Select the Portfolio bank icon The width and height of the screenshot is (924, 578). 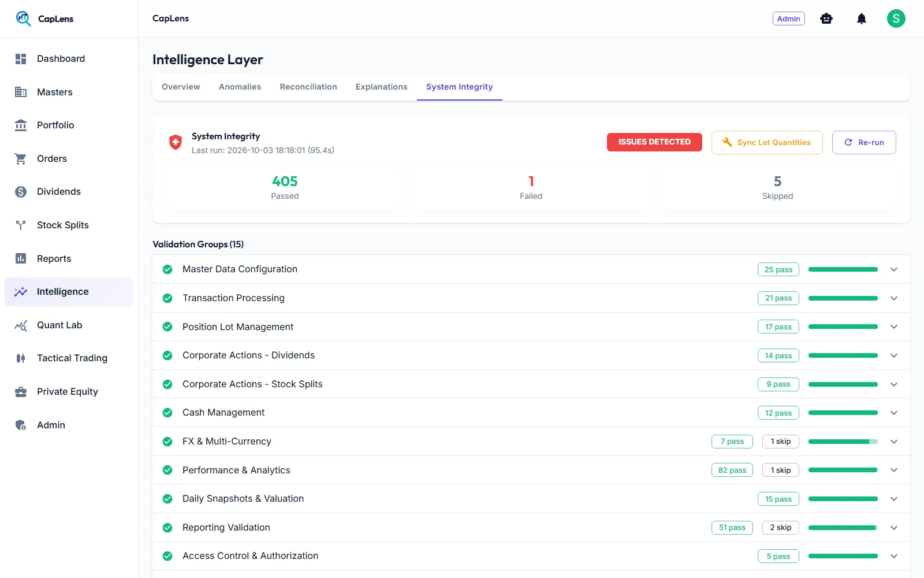[21, 125]
